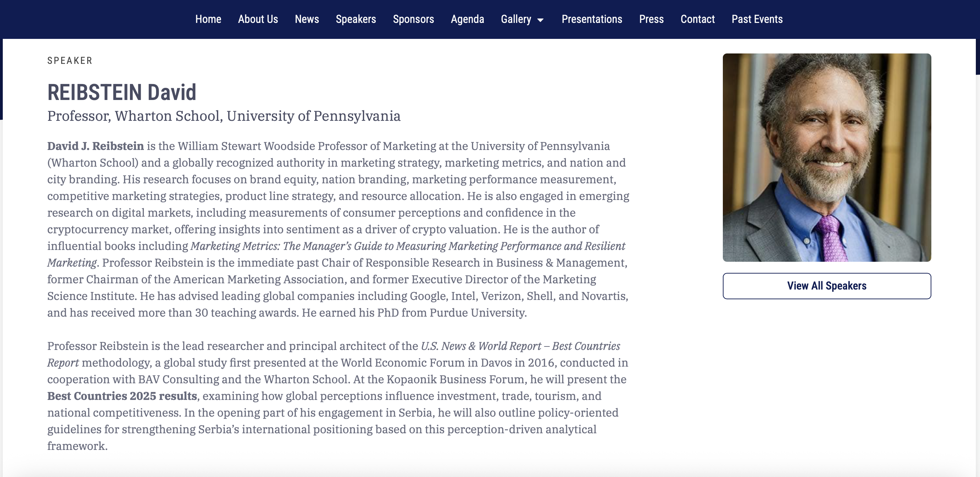Click the Professor, Wharton School subtitle

coord(223,116)
